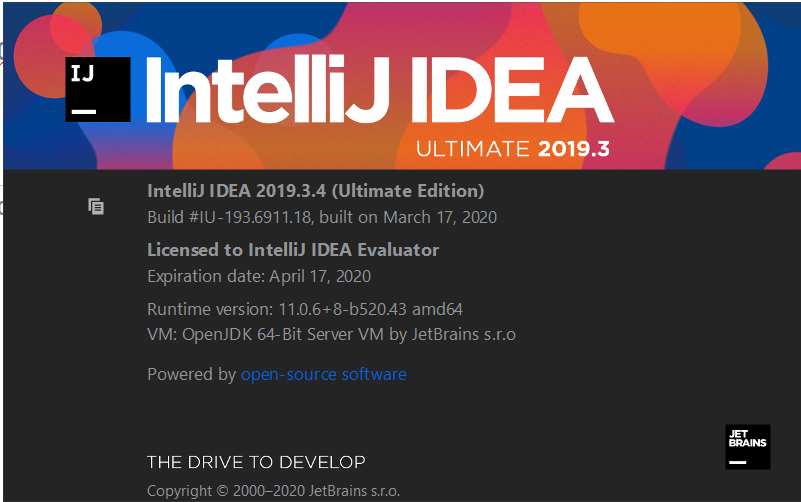Click the 'Runtime version: 11.0.6+8-b520.43 amd64' line
This screenshot has width=801, height=502.
tap(305, 309)
